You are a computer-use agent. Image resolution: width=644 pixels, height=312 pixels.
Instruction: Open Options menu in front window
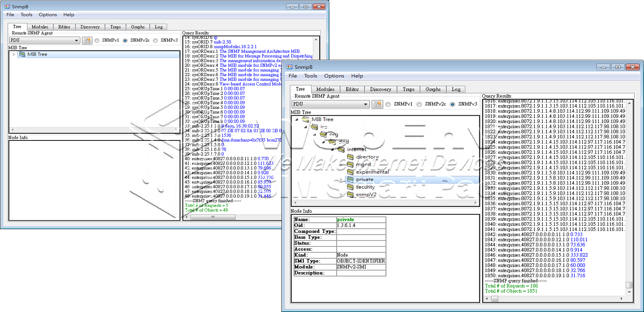point(334,76)
